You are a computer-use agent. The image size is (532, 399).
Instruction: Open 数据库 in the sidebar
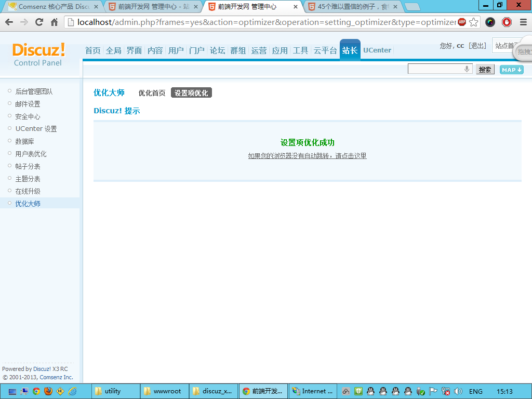pyautogui.click(x=25, y=141)
